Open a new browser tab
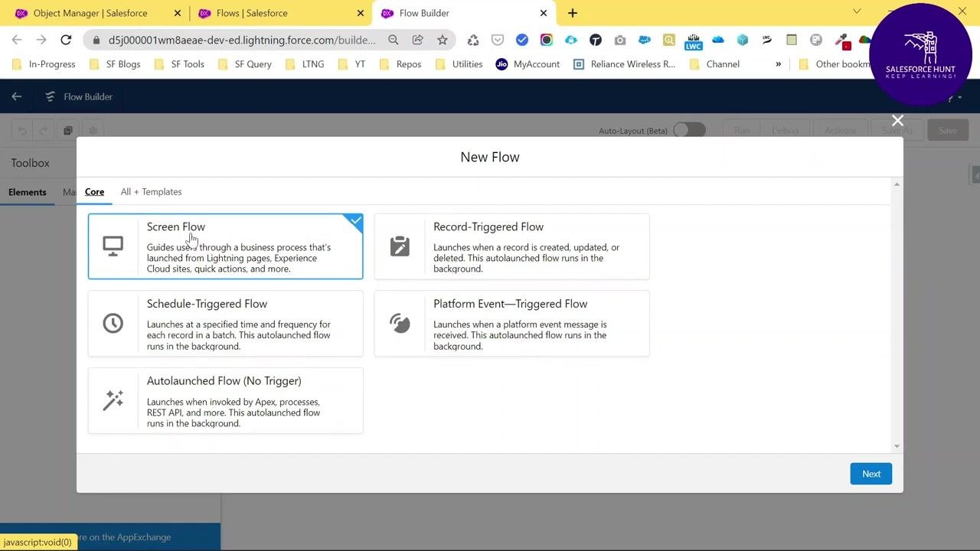 click(x=573, y=13)
